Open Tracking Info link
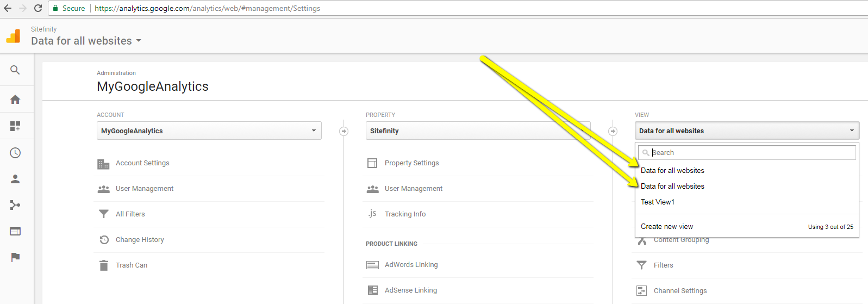Screen dimensions: 868x304 pyautogui.click(x=405, y=214)
